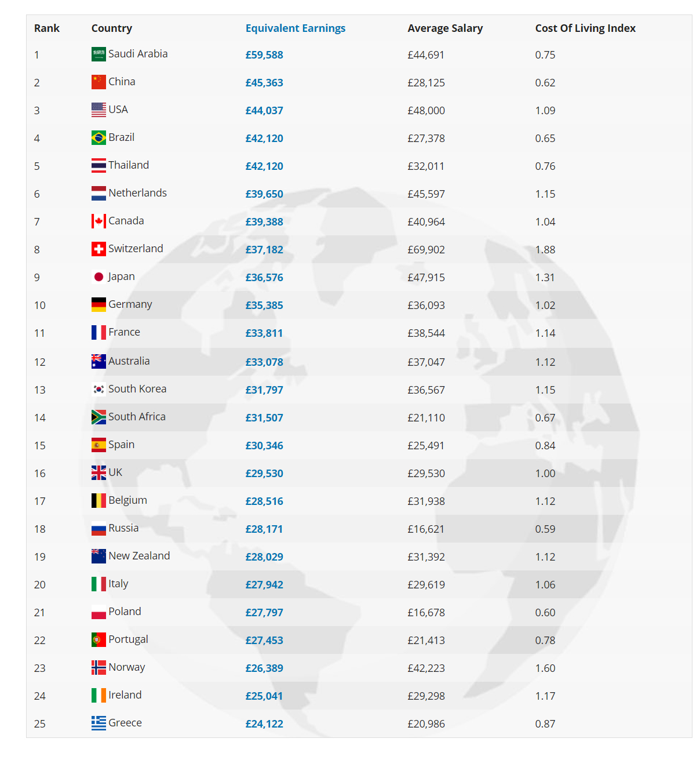700x760 pixels.
Task: Sort by Equivalent Earnings column header
Action: (296, 28)
